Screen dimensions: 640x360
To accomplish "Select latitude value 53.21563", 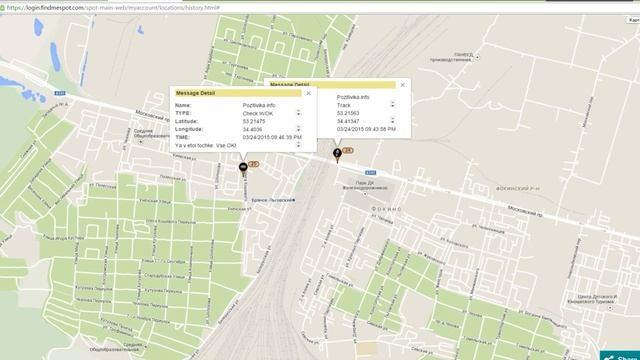I will pos(348,113).
